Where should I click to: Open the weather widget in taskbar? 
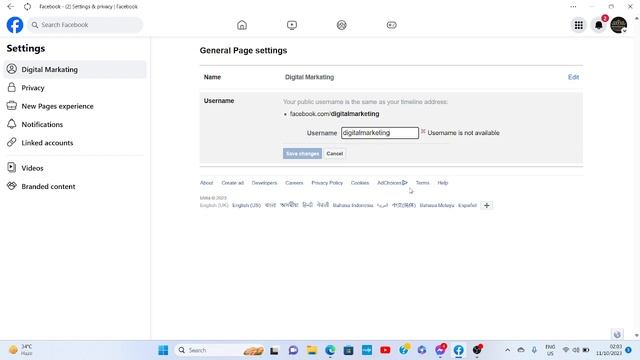21,350
